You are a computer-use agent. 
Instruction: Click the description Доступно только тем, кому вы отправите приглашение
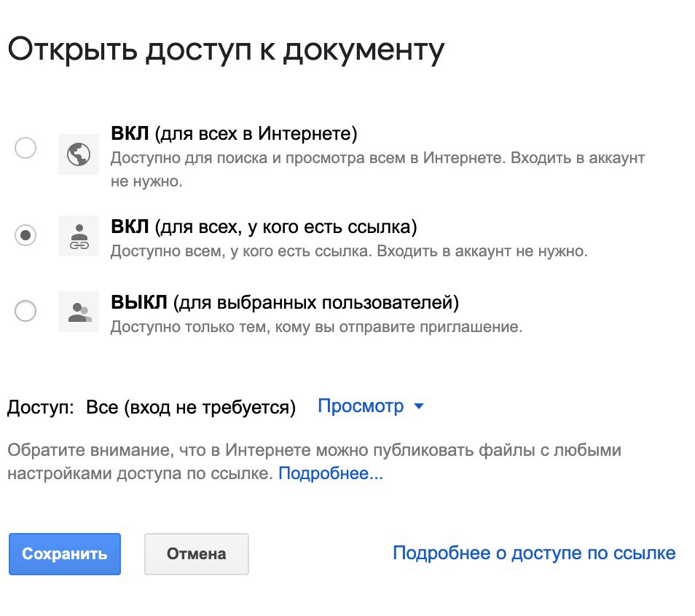coord(316,327)
